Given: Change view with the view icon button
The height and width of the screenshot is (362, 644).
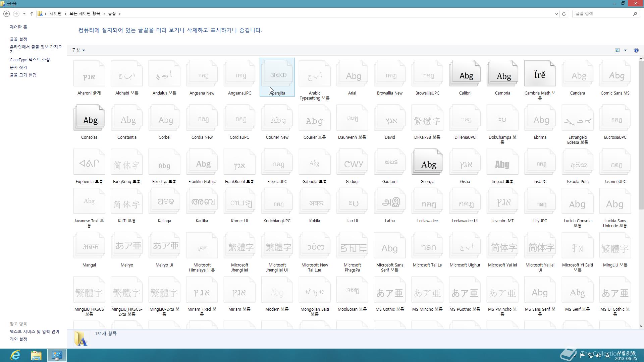Looking at the screenshot, I should coord(618,50).
